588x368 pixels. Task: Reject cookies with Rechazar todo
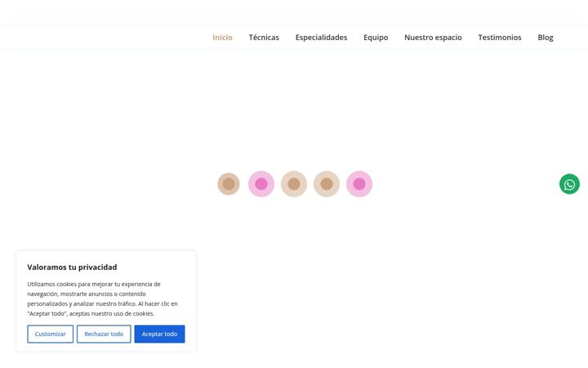coord(104,334)
